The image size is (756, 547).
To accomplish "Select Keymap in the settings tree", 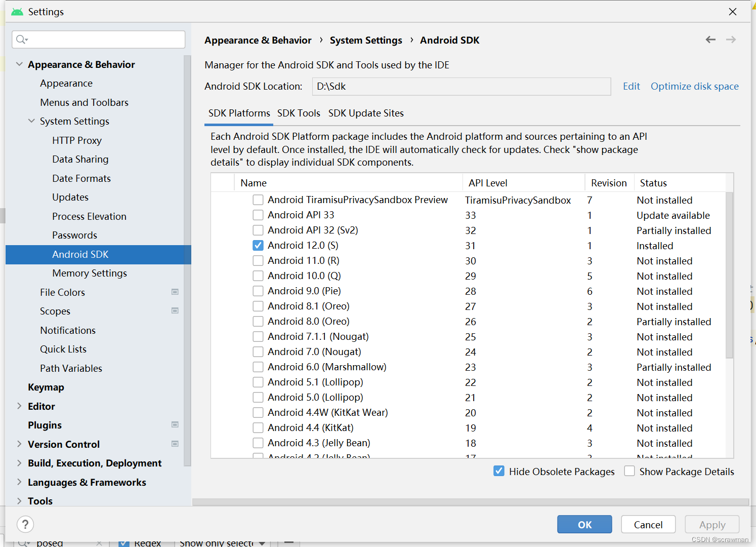I will (46, 387).
